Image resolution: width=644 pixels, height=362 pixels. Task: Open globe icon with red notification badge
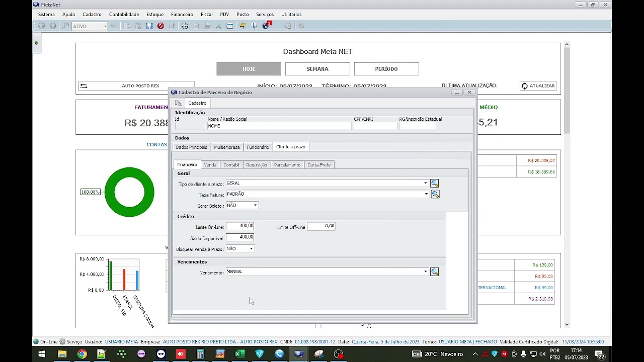click(266, 25)
